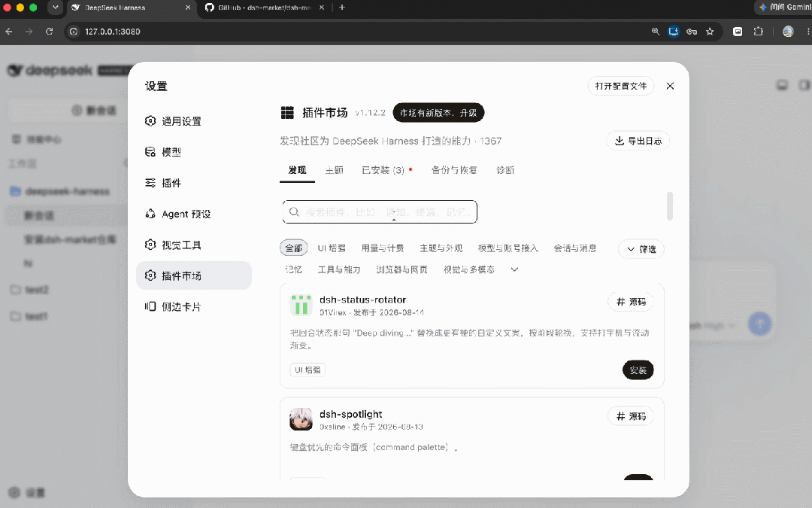This screenshot has width=812, height=508.
Task: Select the 会话与消息 category filter
Action: click(575, 248)
